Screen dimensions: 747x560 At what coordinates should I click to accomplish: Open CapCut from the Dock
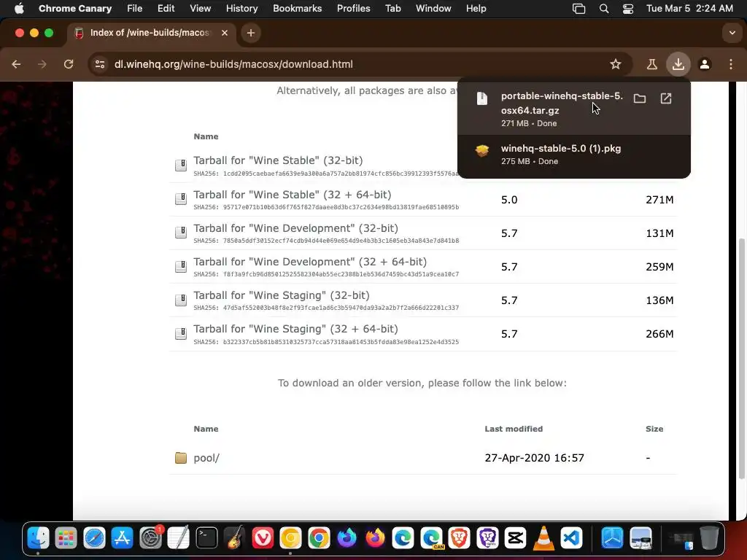(x=516, y=538)
